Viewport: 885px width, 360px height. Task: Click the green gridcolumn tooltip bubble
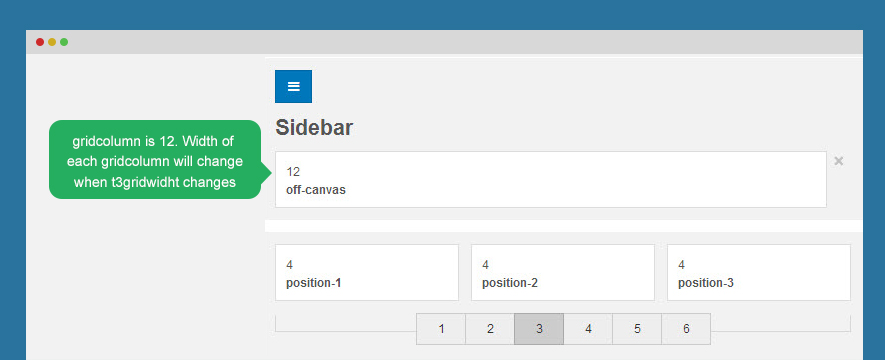155,160
